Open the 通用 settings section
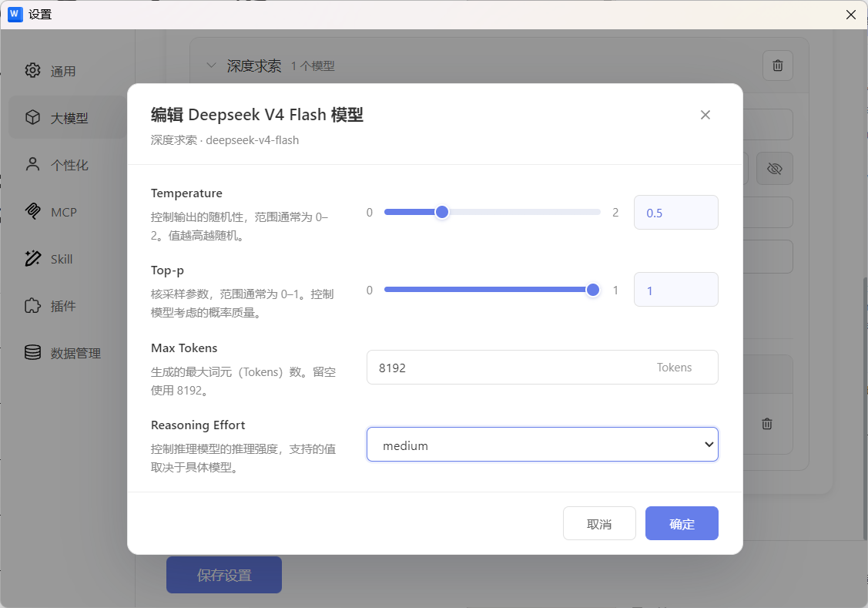 coord(67,71)
